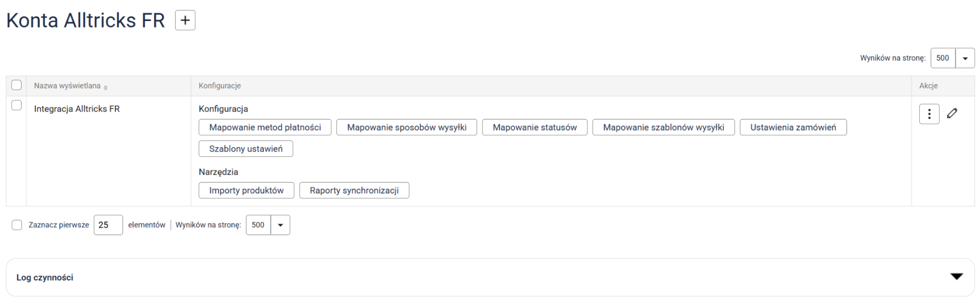Open Importy produktów tool
The height and width of the screenshot is (303, 980).
[x=246, y=190]
